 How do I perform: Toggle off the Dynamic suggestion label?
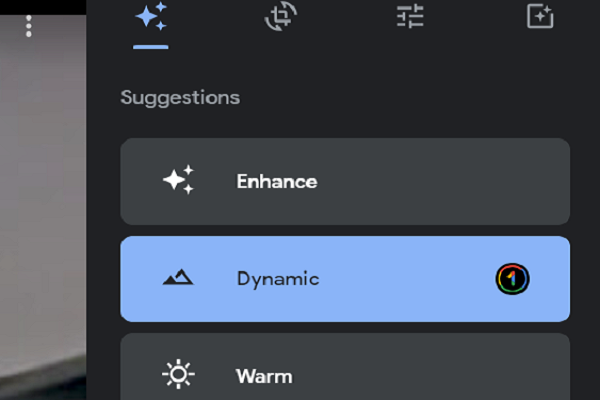click(278, 279)
